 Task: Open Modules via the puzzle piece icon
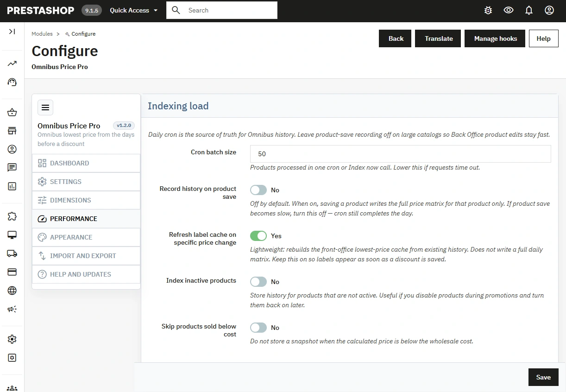(x=12, y=216)
